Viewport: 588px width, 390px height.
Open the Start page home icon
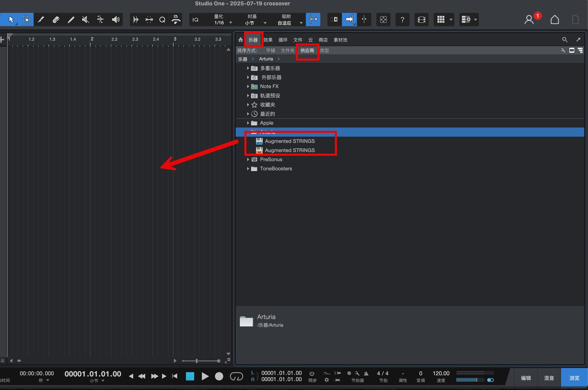(x=555, y=20)
